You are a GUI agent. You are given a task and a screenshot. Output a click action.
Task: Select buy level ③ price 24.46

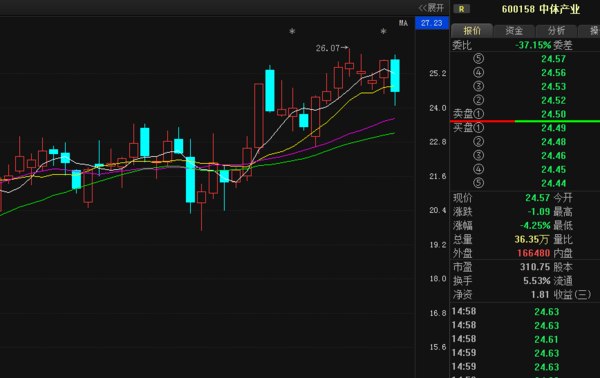pyautogui.click(x=553, y=156)
